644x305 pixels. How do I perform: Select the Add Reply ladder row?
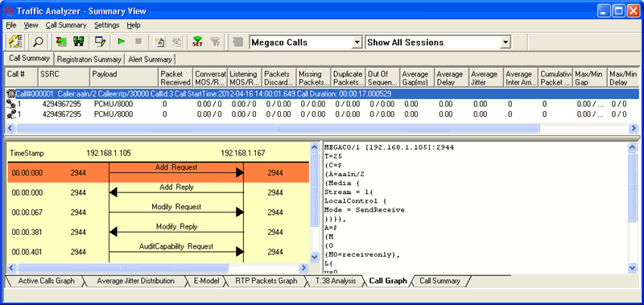[158, 192]
